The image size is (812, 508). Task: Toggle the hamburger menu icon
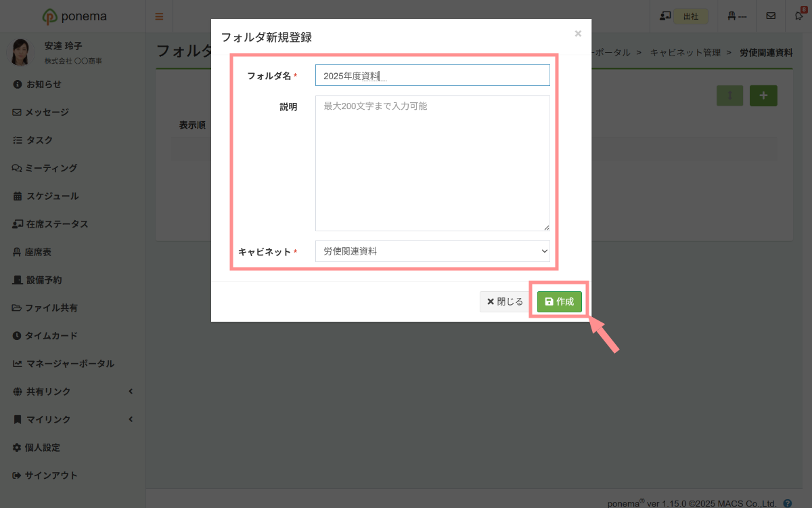159,16
